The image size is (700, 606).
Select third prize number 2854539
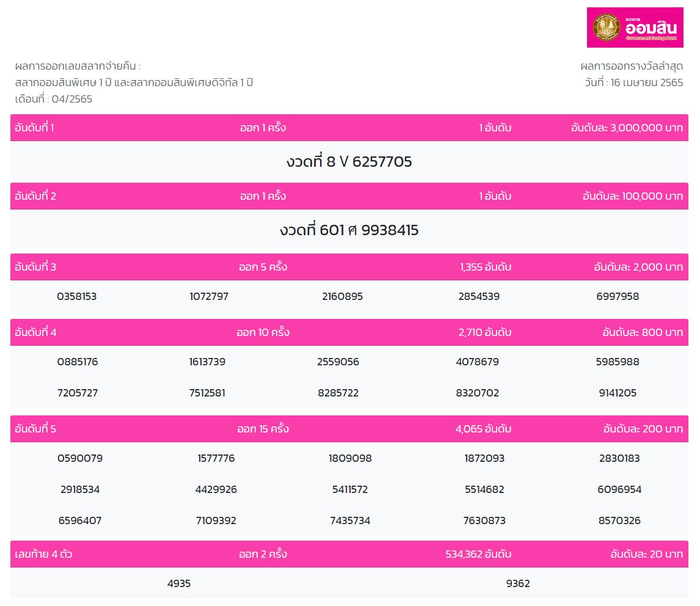479,296
